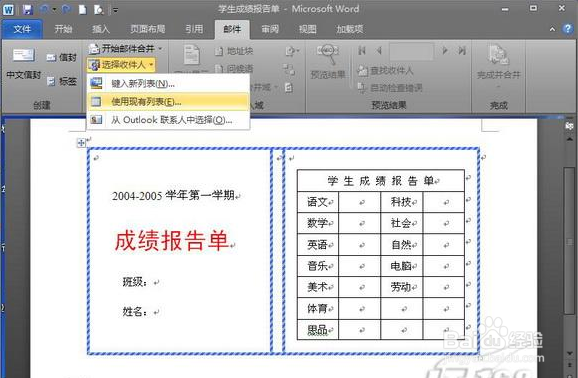Click the Update Labels icon in ribbon
The width and height of the screenshot is (578, 378).
289,88
